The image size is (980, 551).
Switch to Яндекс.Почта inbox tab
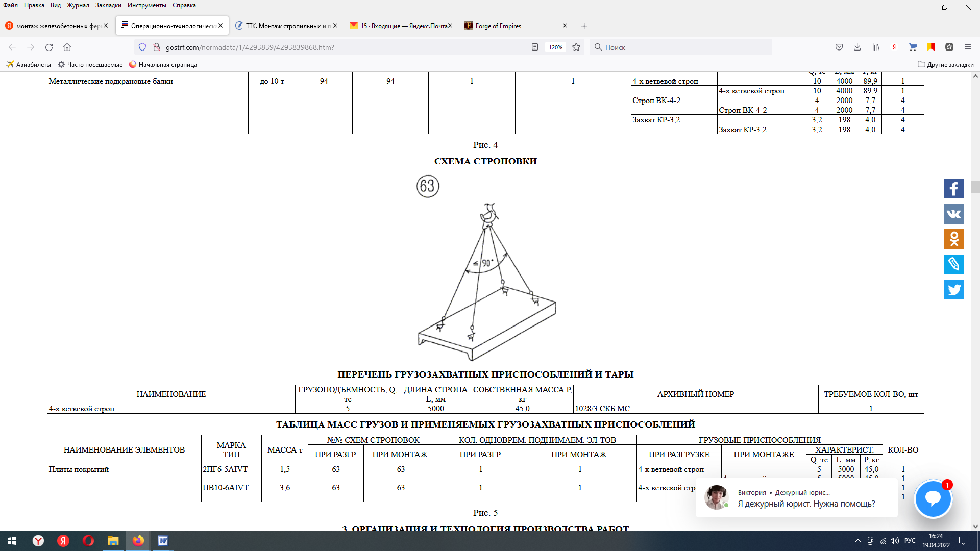click(401, 26)
